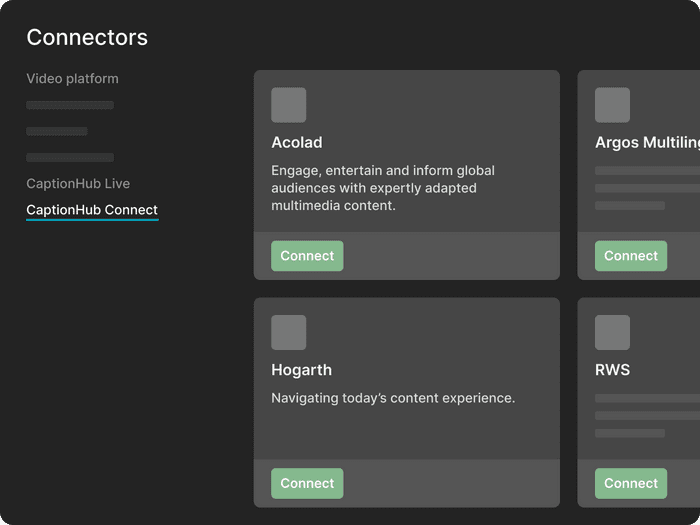Click the Connectors page heading
Screen dimensions: 700x525
[87, 37]
